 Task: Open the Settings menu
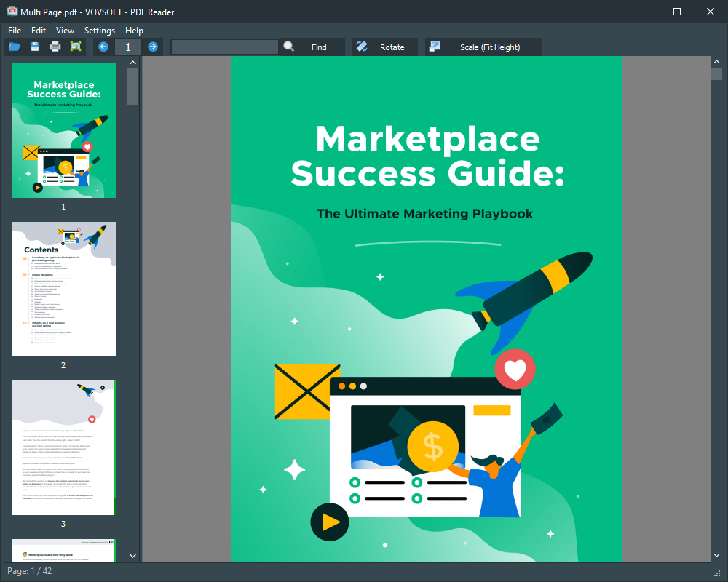(99, 31)
